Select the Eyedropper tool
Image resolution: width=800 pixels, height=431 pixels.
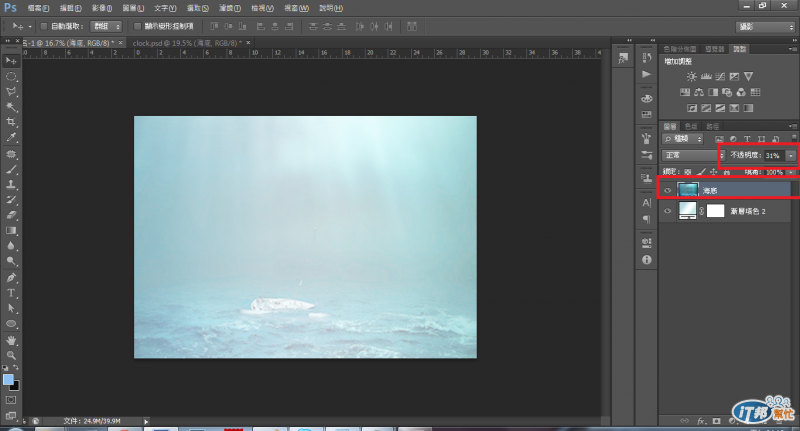coord(11,137)
